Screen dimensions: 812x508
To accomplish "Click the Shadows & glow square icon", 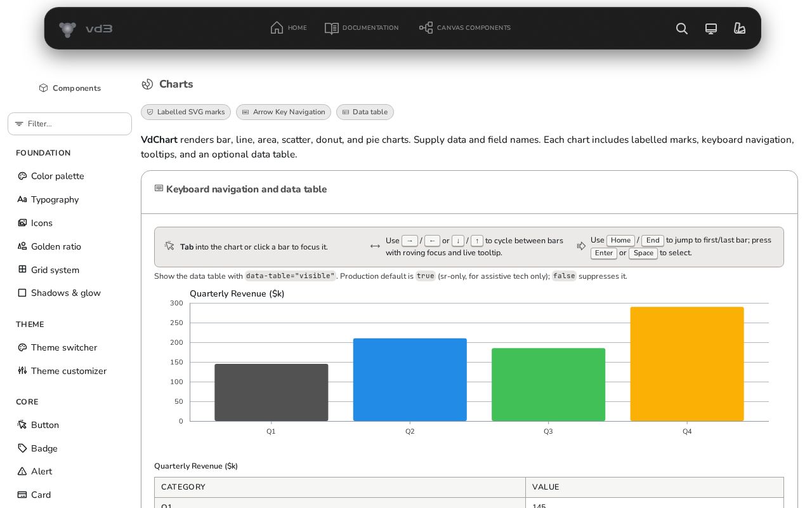I will 22,293.
